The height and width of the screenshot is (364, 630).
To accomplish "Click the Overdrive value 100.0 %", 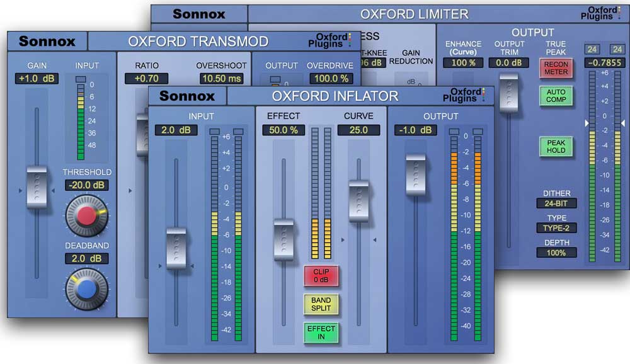I will click(x=331, y=78).
